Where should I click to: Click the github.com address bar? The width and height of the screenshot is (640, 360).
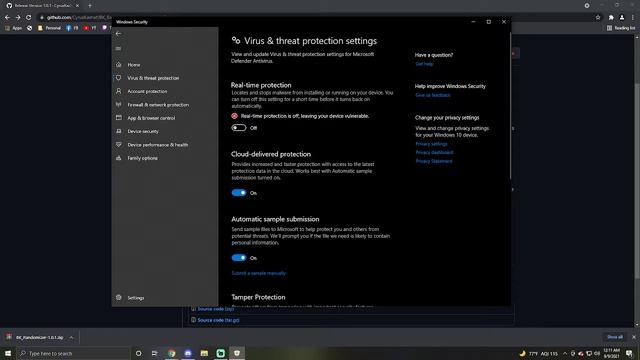click(318, 17)
